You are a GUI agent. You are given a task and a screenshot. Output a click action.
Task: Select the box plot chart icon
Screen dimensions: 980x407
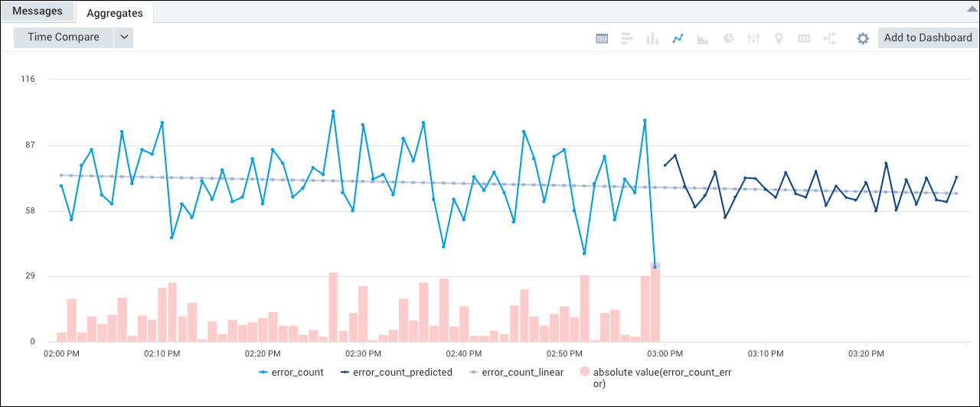[x=753, y=38]
